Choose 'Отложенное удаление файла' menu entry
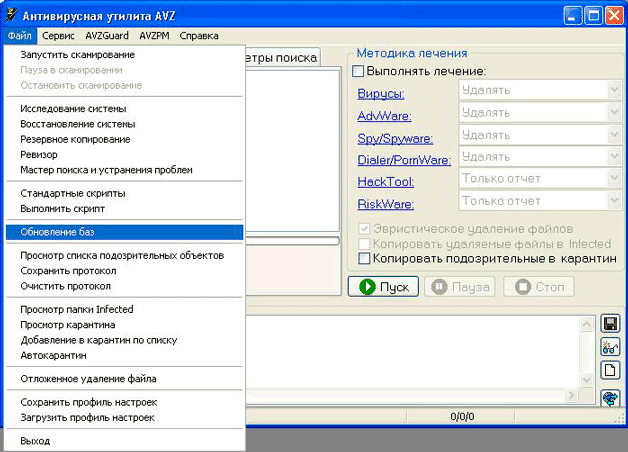 (125, 379)
